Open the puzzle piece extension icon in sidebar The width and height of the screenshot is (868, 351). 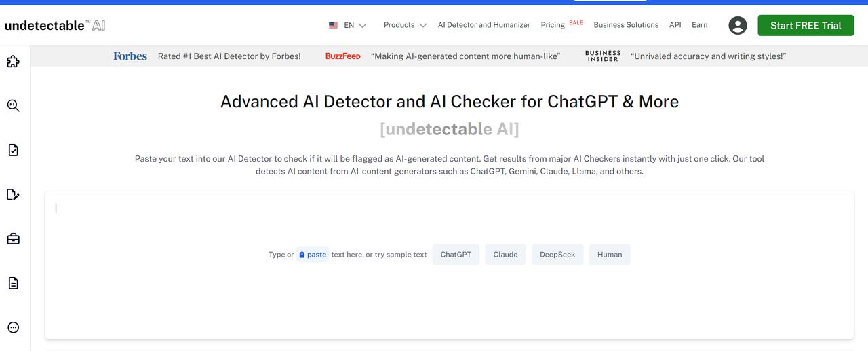(13, 62)
